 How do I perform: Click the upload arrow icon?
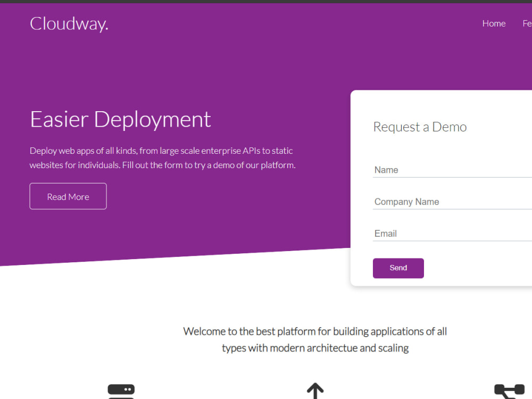(315, 391)
